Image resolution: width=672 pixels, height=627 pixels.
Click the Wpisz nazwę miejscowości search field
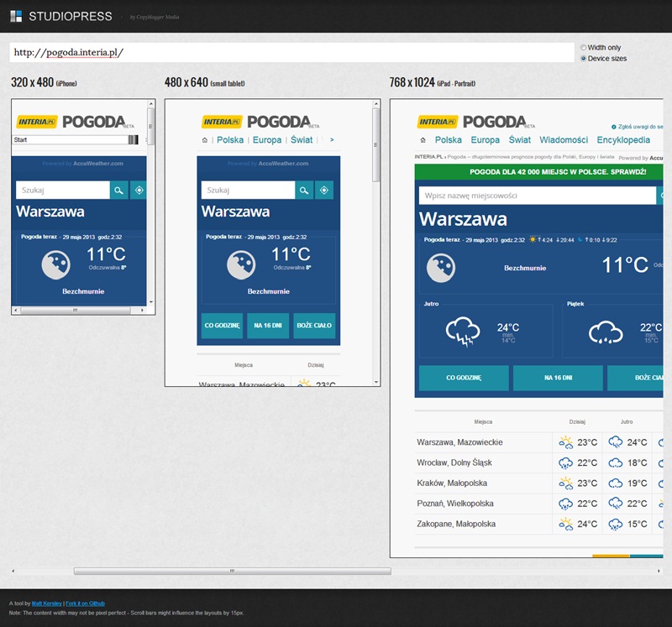coord(538,196)
